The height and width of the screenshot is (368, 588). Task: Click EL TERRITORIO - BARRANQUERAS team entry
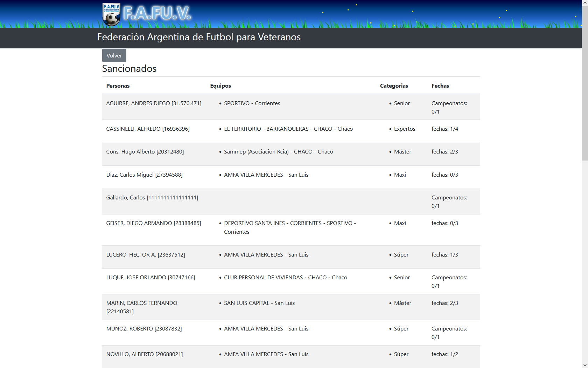click(288, 129)
